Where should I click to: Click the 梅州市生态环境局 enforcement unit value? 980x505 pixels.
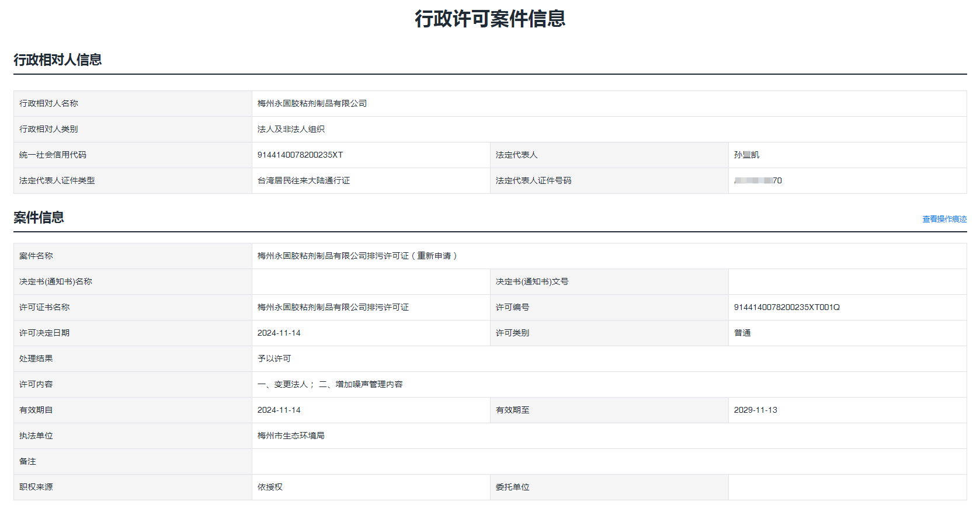291,436
